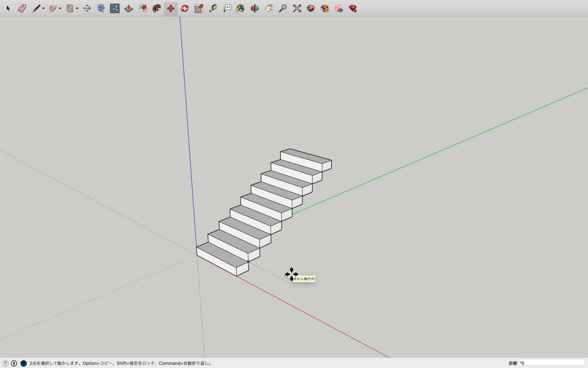Expand the Shape tool dropdown arrow
This screenshot has height=368, width=588.
tap(77, 8)
